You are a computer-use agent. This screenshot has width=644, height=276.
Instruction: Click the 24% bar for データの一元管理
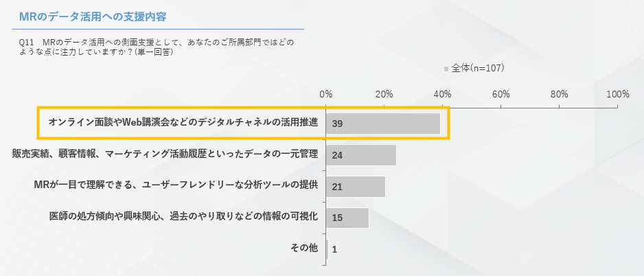tap(361, 155)
